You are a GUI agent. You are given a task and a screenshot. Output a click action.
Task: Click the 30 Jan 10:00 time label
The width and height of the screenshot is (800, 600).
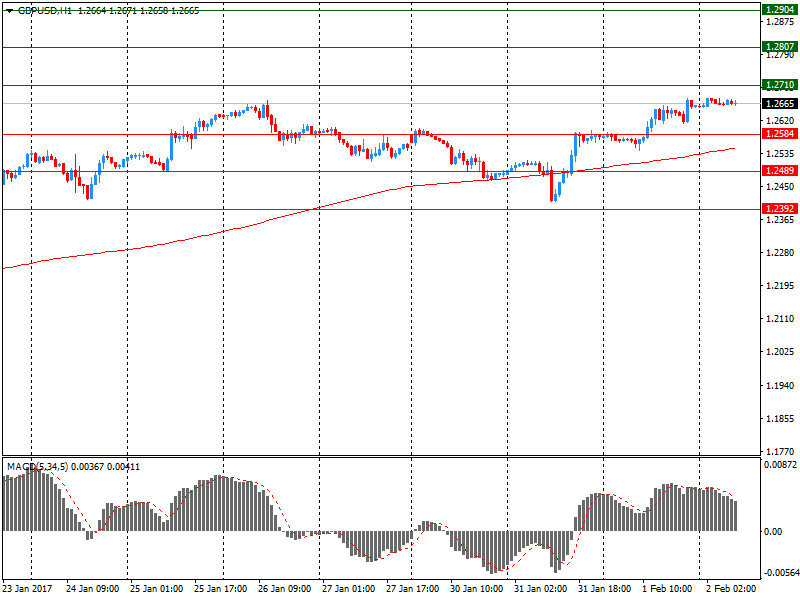[477, 589]
